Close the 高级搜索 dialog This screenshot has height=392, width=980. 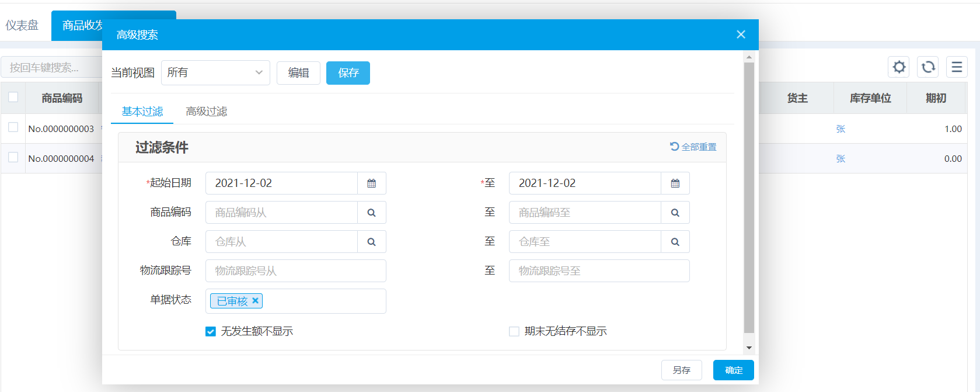click(x=741, y=34)
